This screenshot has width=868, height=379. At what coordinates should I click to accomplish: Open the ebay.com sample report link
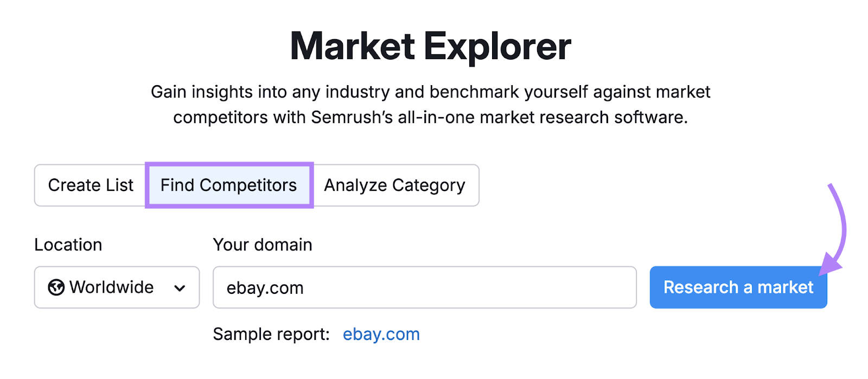381,334
